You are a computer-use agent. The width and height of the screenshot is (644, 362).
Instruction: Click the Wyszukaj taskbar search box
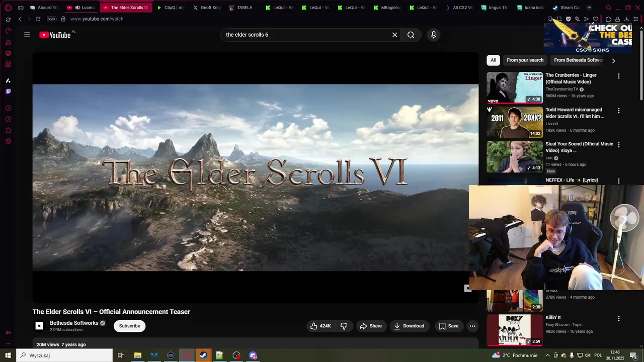tap(64, 355)
